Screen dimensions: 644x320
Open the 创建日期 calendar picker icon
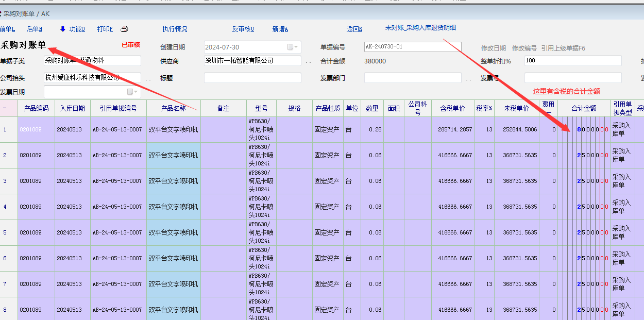coord(290,47)
